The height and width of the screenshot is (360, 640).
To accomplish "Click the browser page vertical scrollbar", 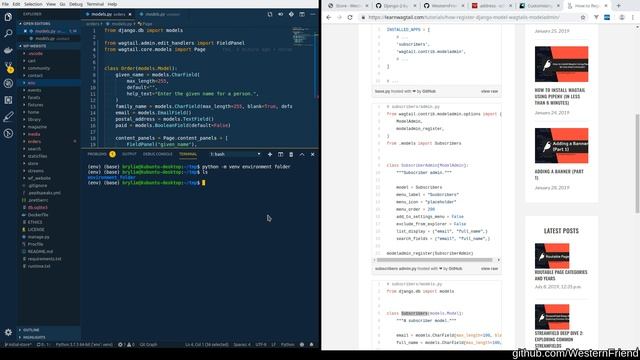I will (637, 163).
